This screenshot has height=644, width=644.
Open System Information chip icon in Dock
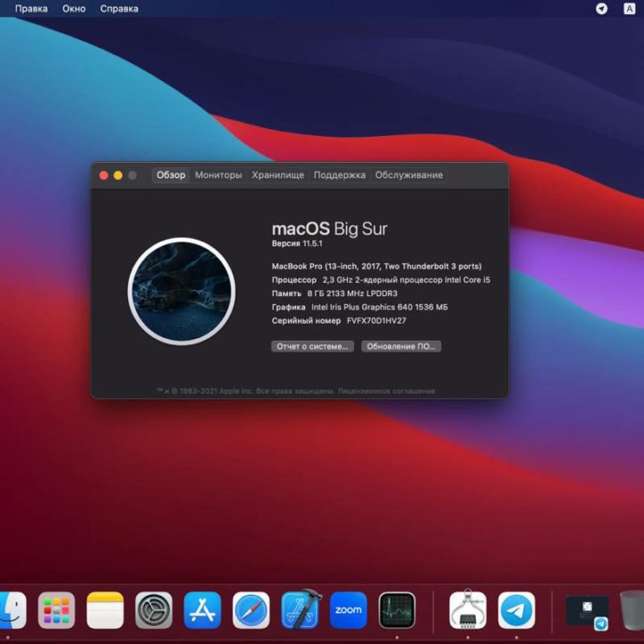[468, 609]
